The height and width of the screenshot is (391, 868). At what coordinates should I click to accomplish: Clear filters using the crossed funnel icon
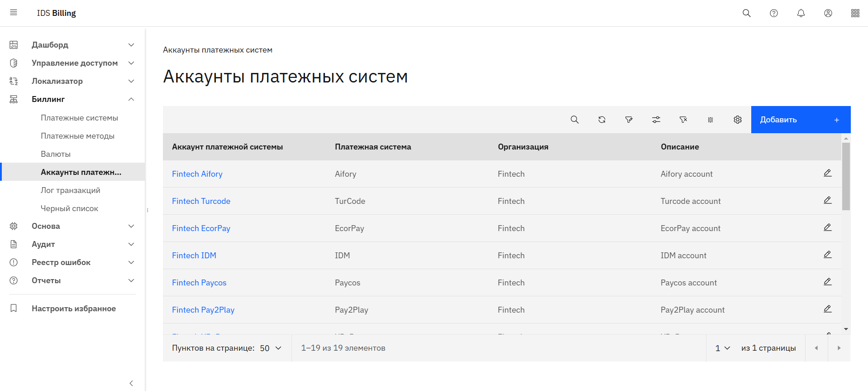tap(683, 120)
